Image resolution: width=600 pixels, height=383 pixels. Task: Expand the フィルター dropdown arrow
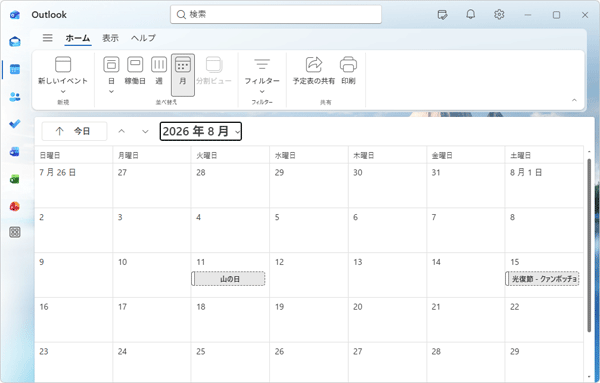pos(262,91)
